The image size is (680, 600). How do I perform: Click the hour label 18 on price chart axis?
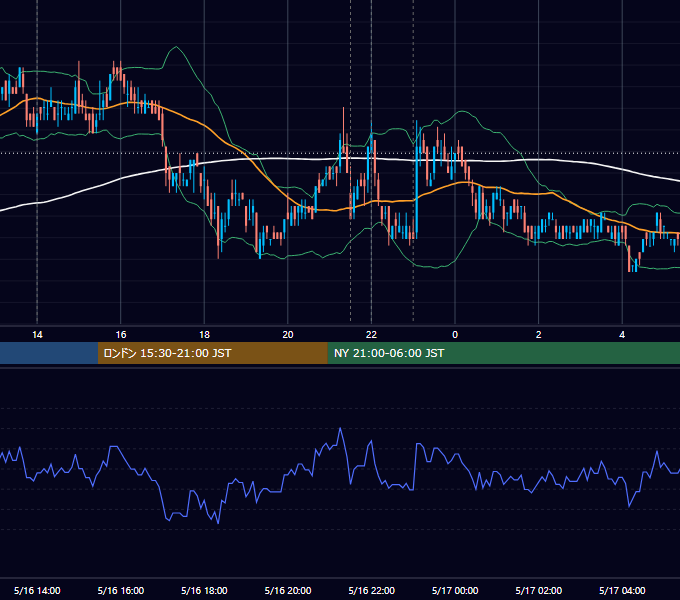(204, 335)
